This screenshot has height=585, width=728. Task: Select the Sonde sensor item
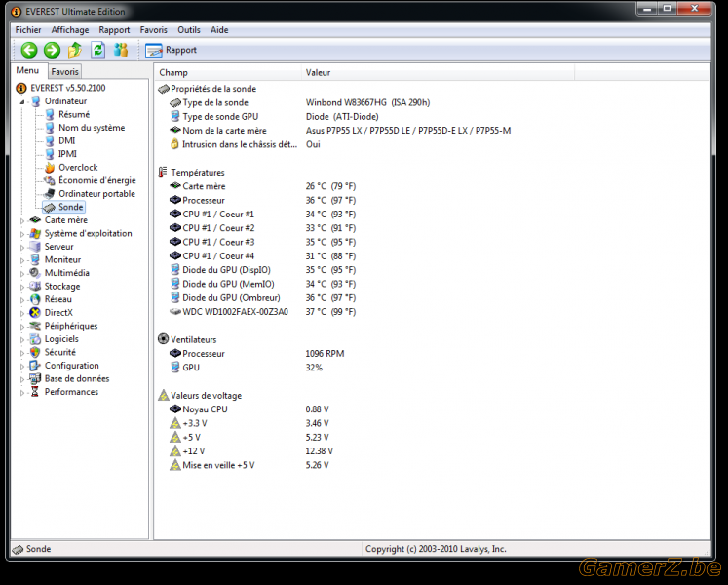(x=64, y=207)
